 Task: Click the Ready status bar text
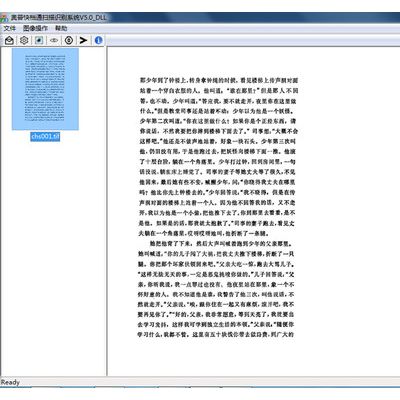(10, 382)
